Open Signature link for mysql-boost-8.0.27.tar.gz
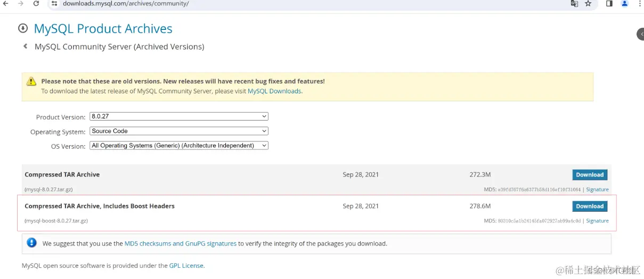 pos(597,221)
